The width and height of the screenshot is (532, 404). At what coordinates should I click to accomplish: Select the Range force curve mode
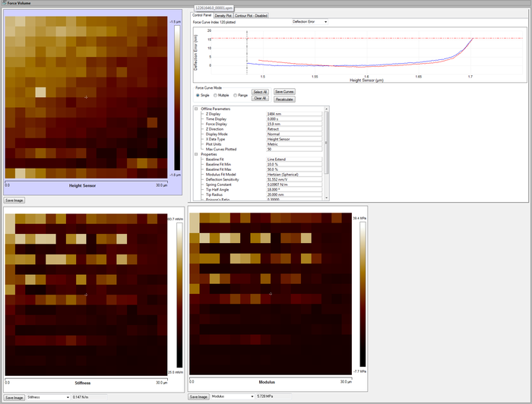tap(236, 95)
